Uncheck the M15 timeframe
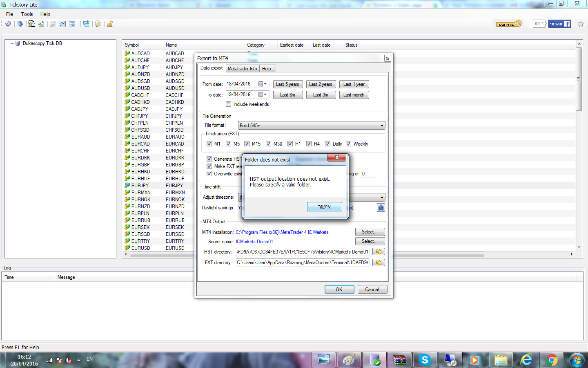The width and height of the screenshot is (588, 368). 247,144
